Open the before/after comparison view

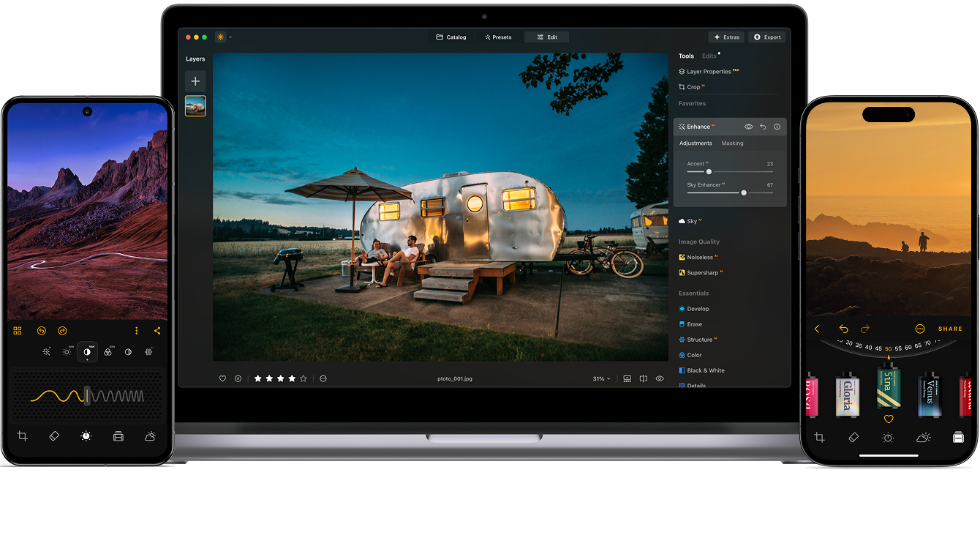[x=643, y=378]
